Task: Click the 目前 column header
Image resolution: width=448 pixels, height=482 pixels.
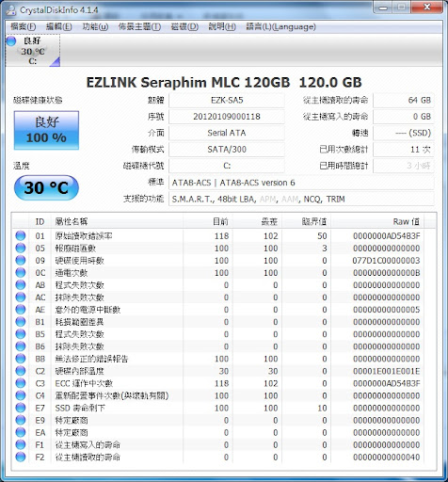Action: [x=208, y=221]
